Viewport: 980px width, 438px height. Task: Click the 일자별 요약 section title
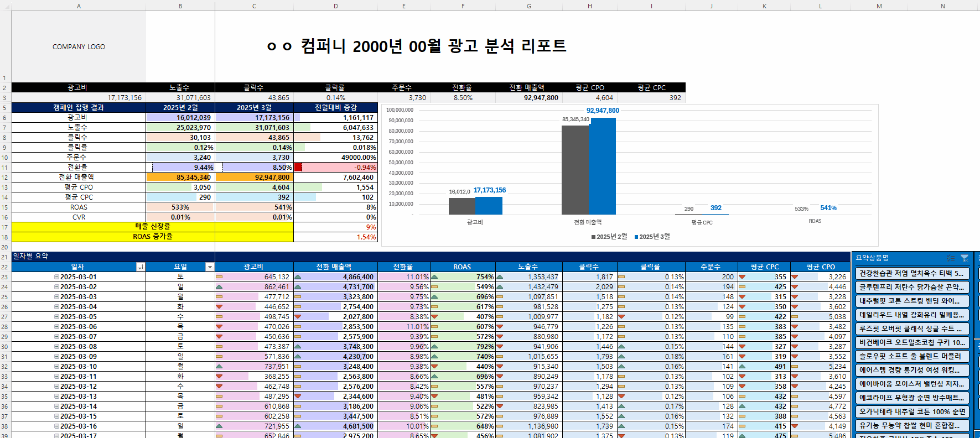coord(31,257)
